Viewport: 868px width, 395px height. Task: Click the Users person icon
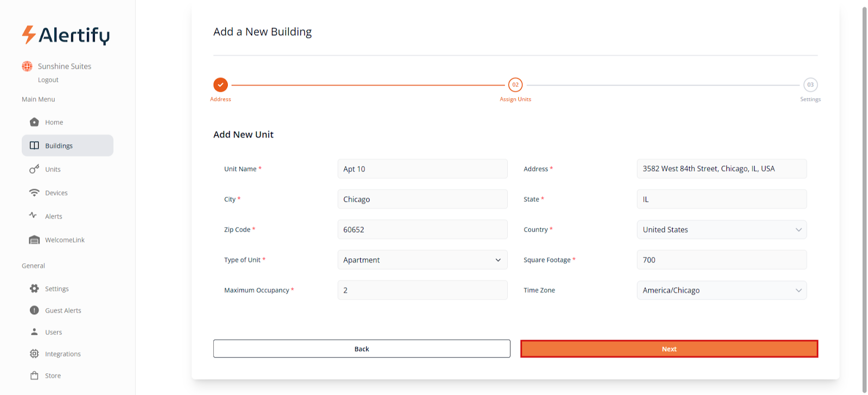coord(34,332)
